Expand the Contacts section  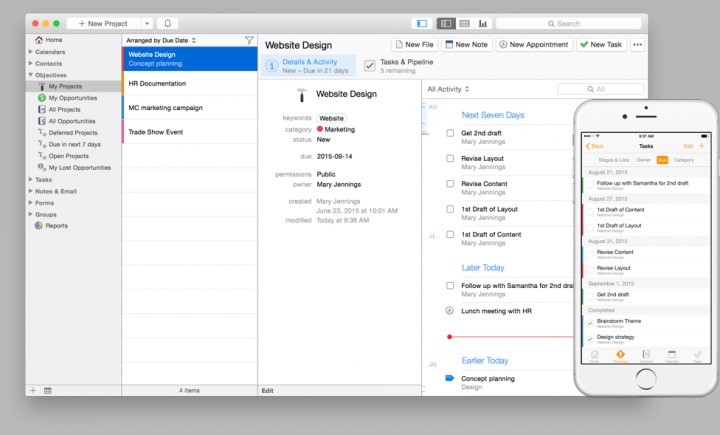31,63
